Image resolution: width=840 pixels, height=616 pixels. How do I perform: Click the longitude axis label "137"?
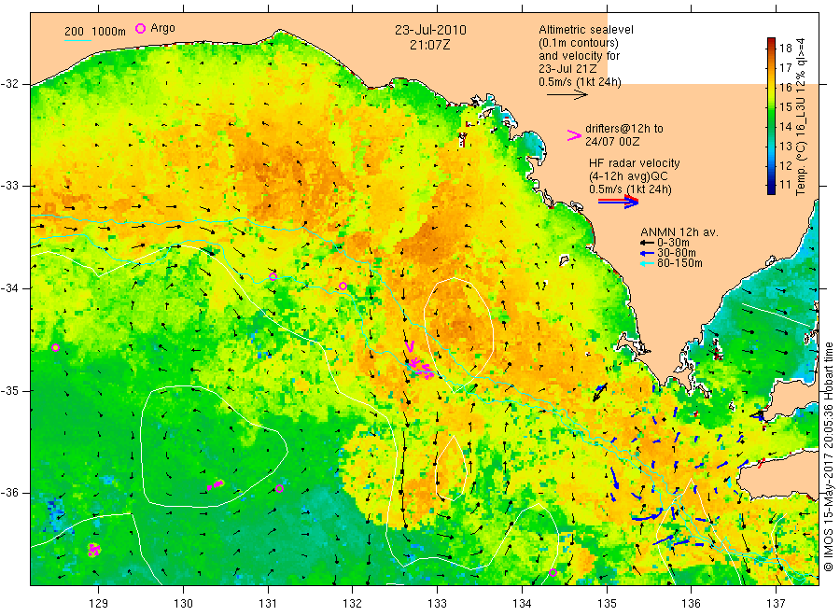[x=776, y=603]
